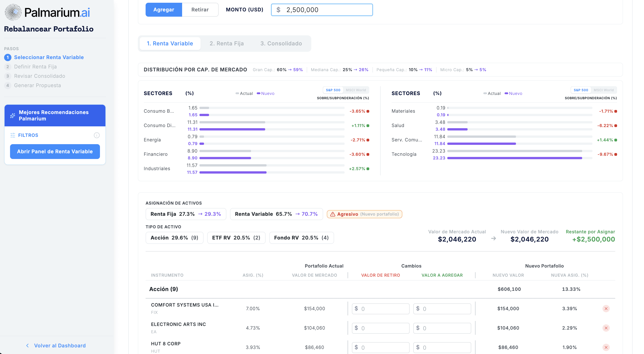Select the Retirar toggle option

point(200,10)
